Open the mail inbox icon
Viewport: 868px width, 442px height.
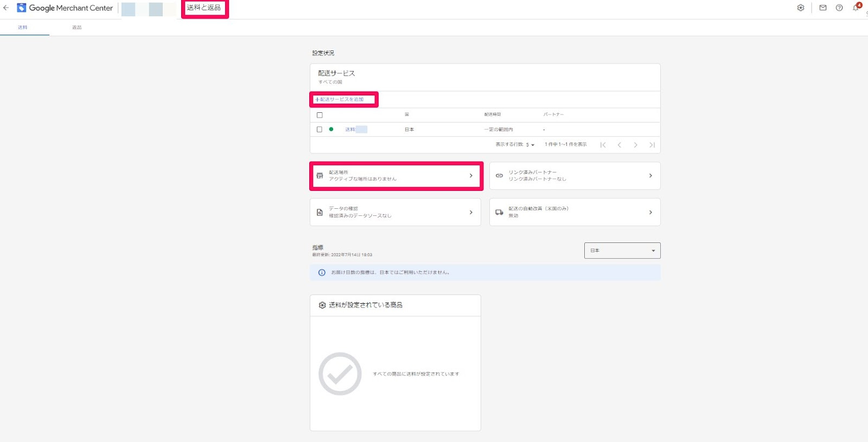tap(822, 8)
